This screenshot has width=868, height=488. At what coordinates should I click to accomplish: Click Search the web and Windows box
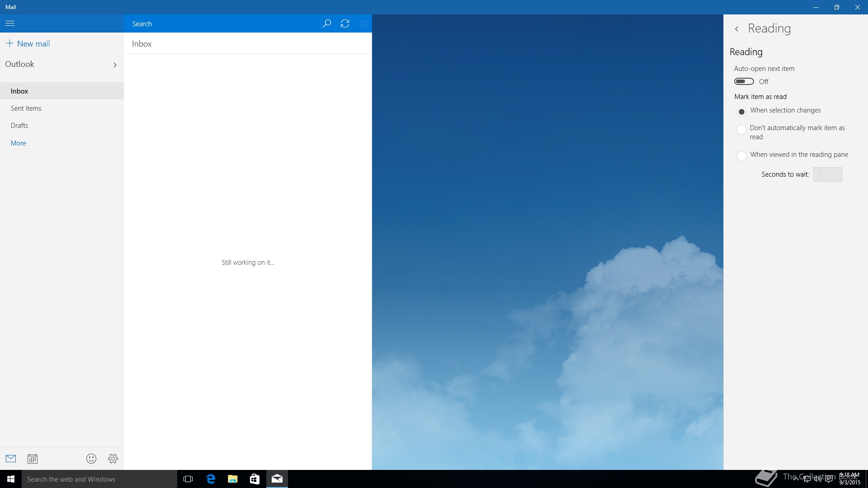tap(99, 479)
